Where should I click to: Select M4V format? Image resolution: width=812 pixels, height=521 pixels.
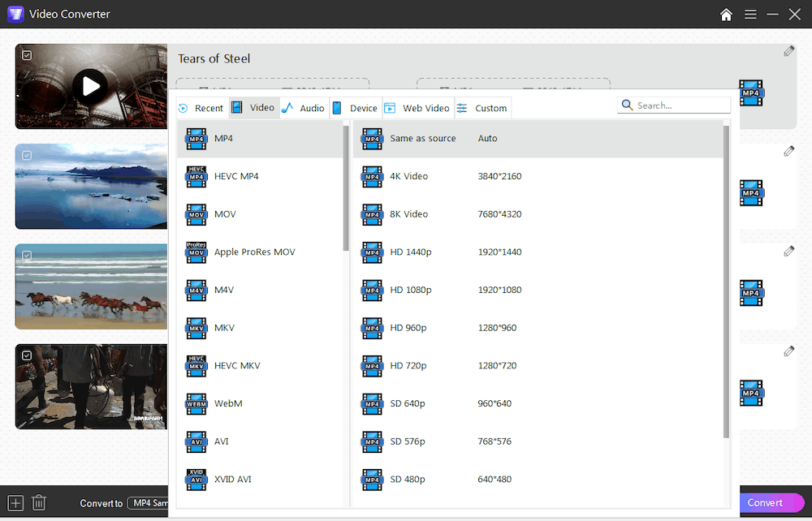260,290
